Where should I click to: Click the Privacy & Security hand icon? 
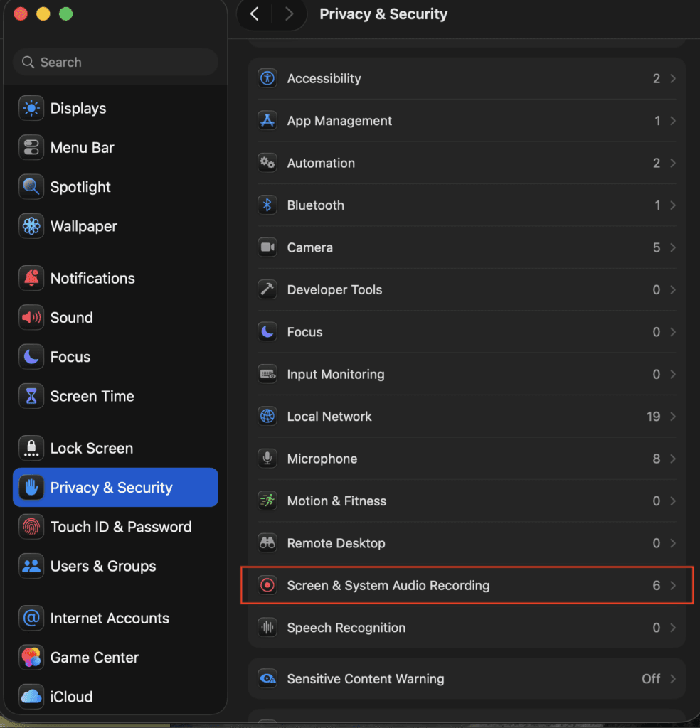click(x=31, y=488)
